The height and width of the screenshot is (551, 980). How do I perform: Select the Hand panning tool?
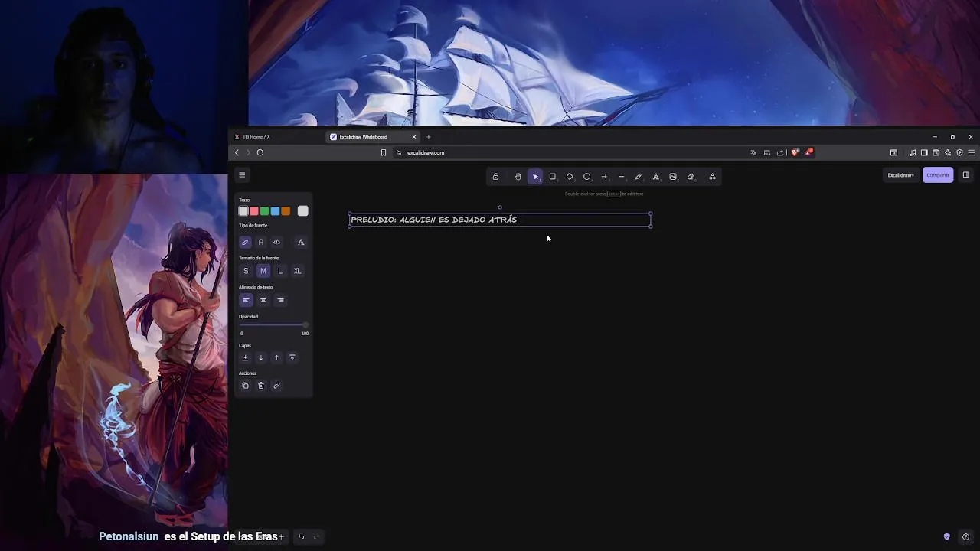[x=518, y=177]
